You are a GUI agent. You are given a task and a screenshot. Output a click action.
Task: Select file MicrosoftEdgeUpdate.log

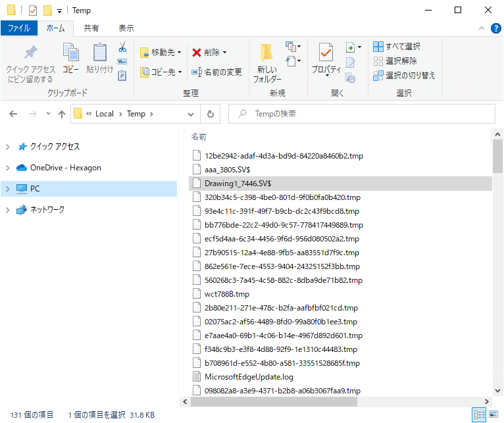[249, 377]
